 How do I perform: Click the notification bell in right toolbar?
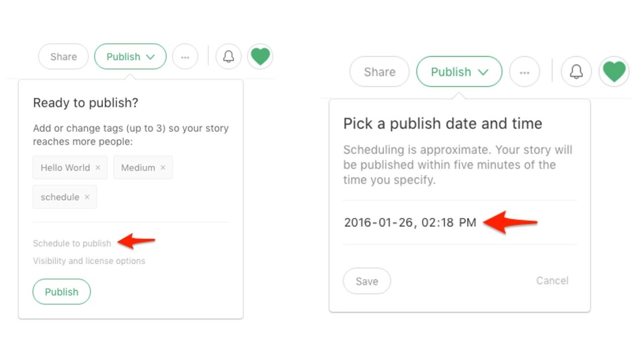pyautogui.click(x=576, y=72)
